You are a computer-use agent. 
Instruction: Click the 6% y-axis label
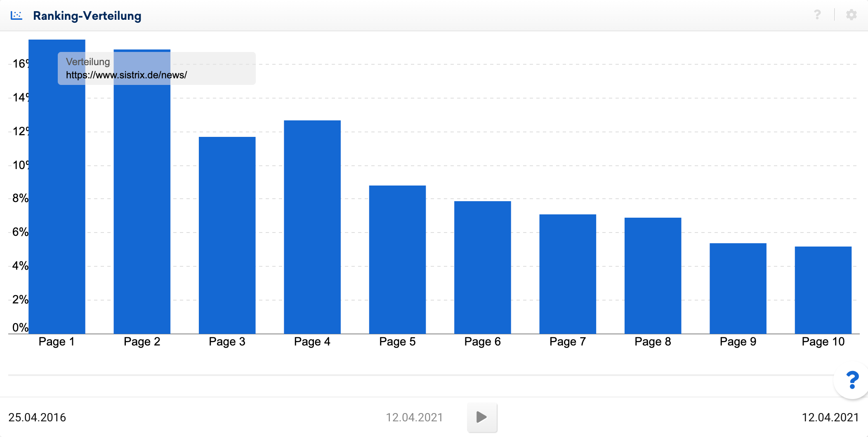pos(20,232)
